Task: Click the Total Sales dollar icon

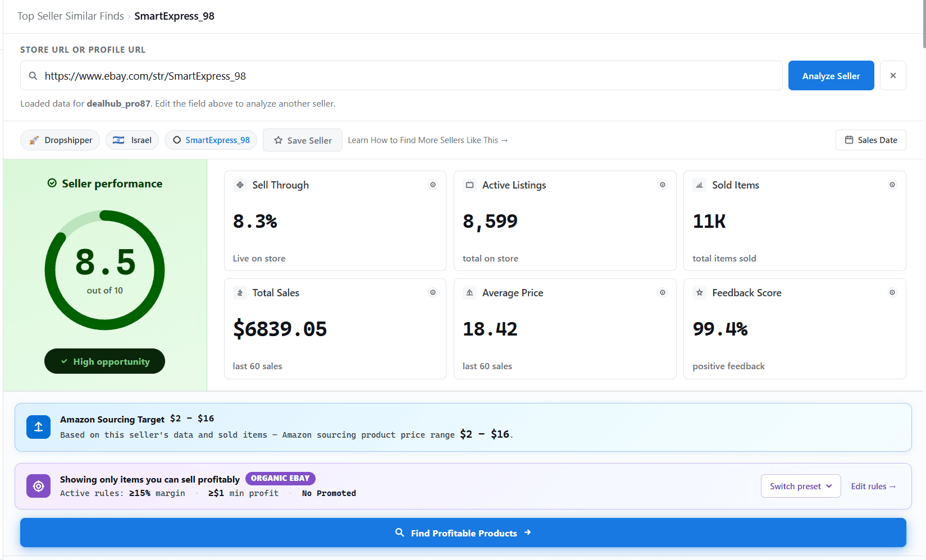Action: 240,292
